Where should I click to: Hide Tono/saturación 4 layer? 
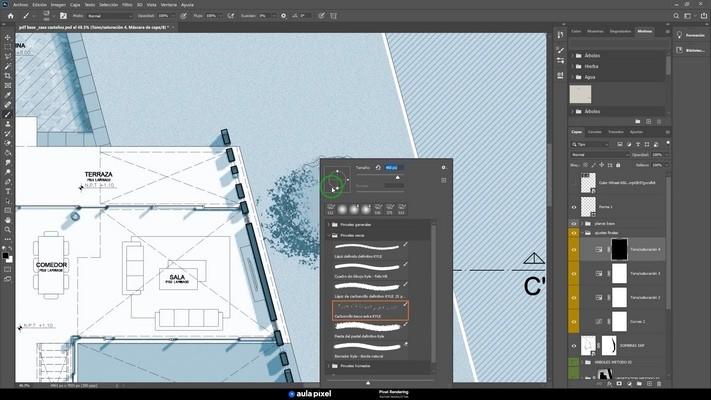[574, 250]
